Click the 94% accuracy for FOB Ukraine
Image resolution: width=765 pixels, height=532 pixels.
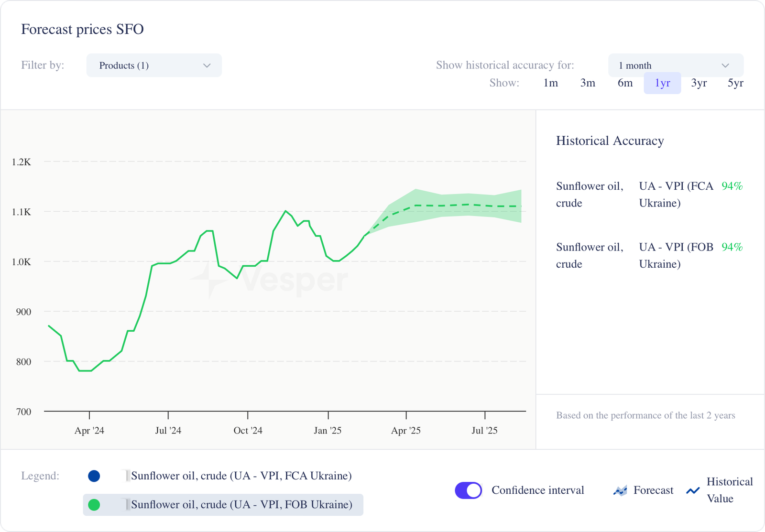tap(732, 247)
